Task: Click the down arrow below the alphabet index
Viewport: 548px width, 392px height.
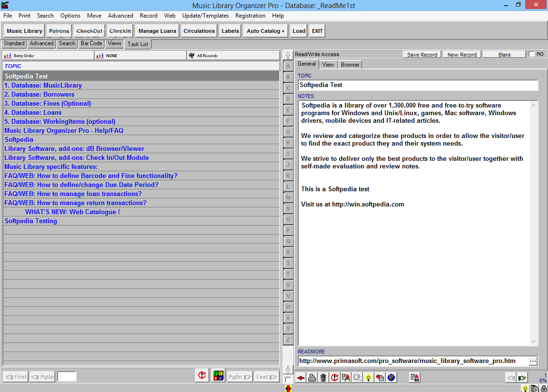Action: click(x=288, y=370)
